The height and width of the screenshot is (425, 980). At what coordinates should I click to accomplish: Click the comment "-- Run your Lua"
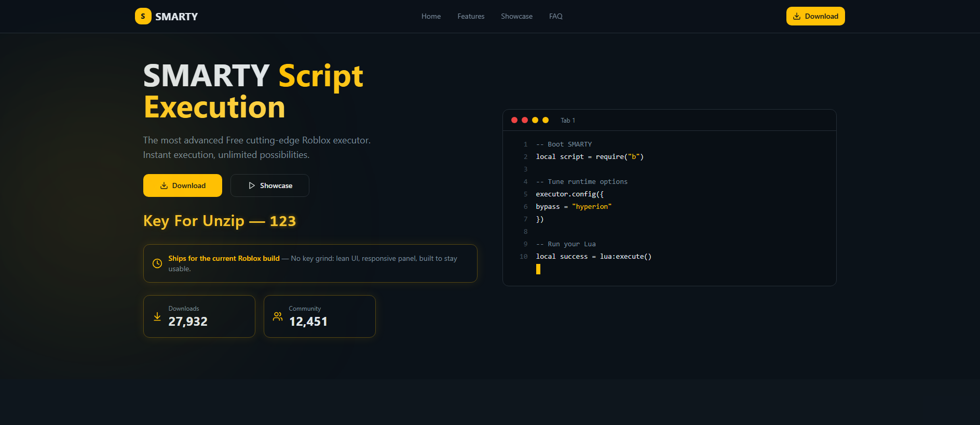[x=566, y=244]
